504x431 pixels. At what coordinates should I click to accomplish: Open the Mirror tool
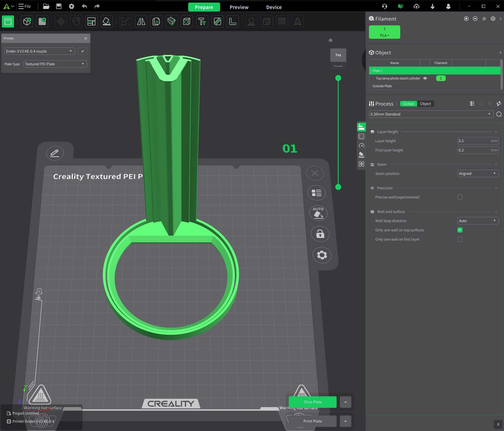pyautogui.click(x=141, y=22)
